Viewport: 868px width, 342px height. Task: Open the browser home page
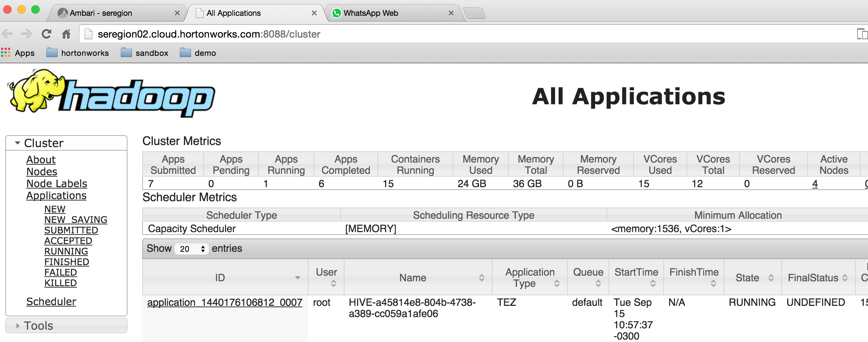[x=66, y=34]
